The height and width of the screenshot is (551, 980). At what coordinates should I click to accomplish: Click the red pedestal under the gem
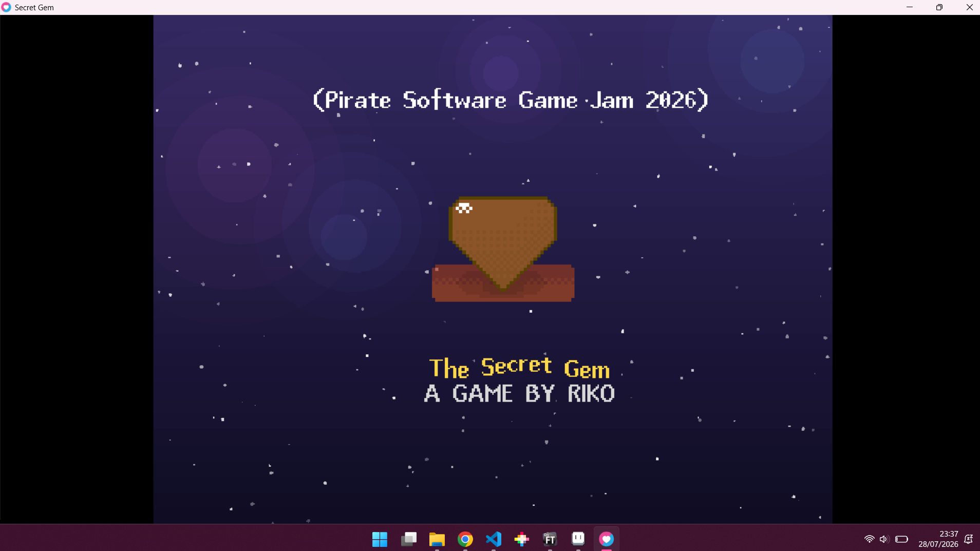[x=503, y=283]
